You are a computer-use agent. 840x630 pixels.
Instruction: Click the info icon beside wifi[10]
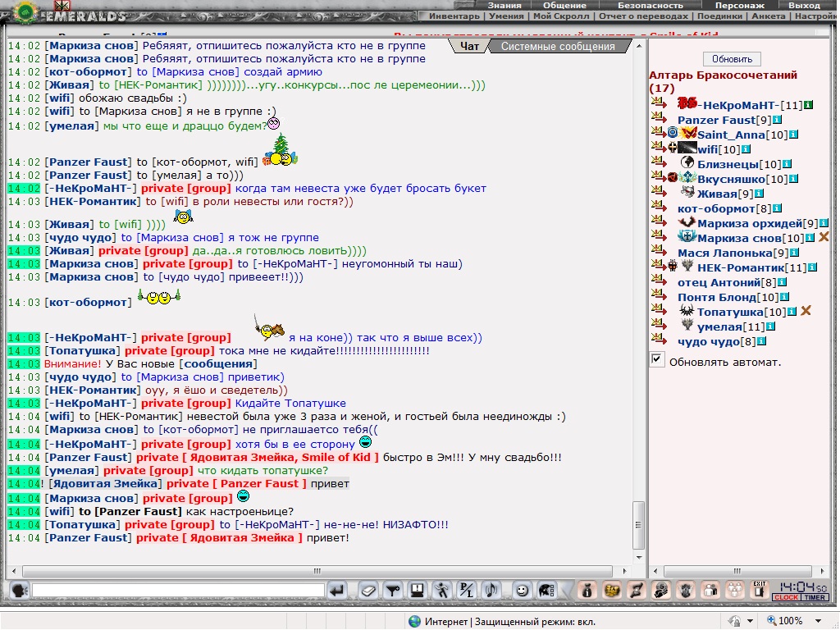[746, 149]
